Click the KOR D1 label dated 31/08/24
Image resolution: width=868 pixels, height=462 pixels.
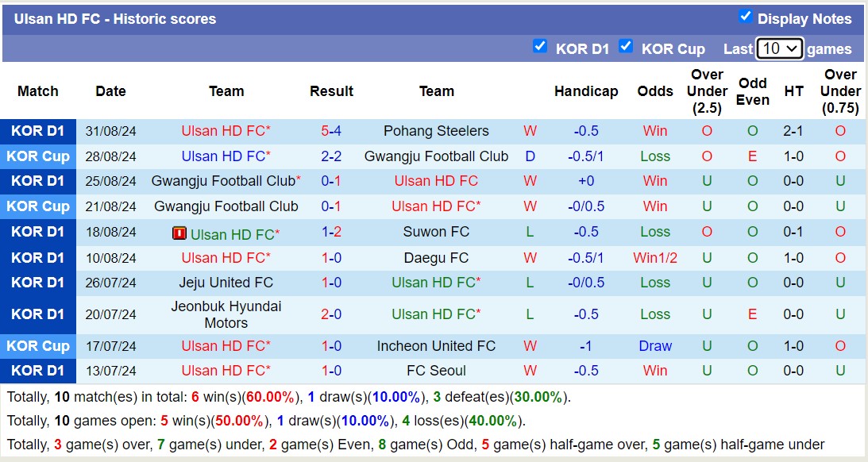38,131
